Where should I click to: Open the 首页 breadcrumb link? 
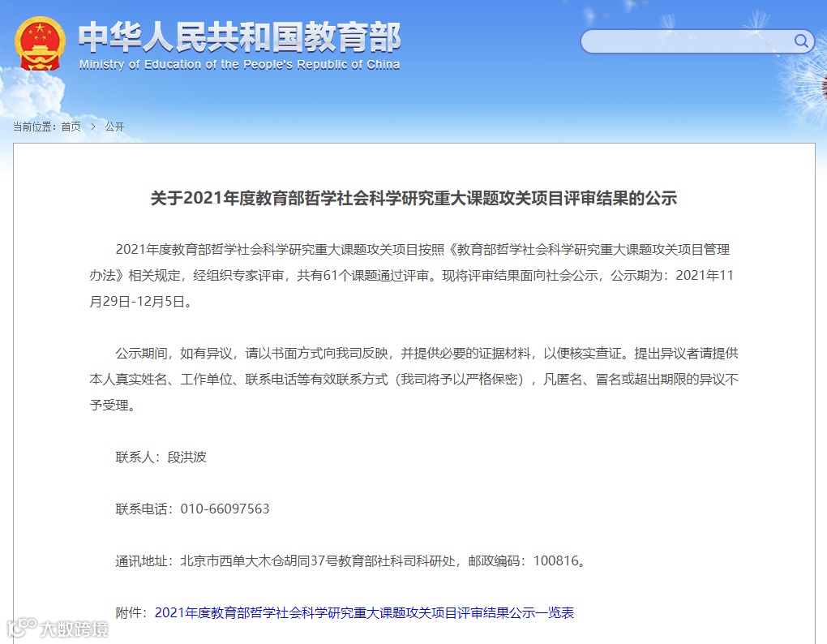point(71,127)
